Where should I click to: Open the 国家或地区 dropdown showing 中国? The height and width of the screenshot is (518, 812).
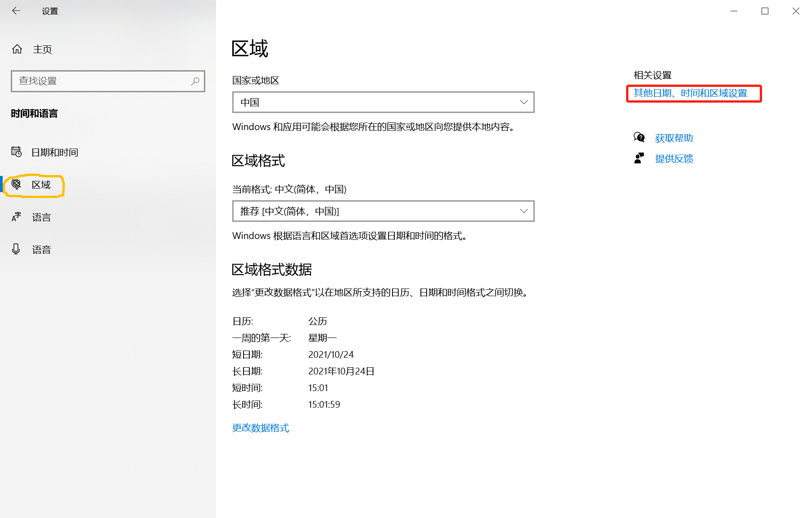383,102
